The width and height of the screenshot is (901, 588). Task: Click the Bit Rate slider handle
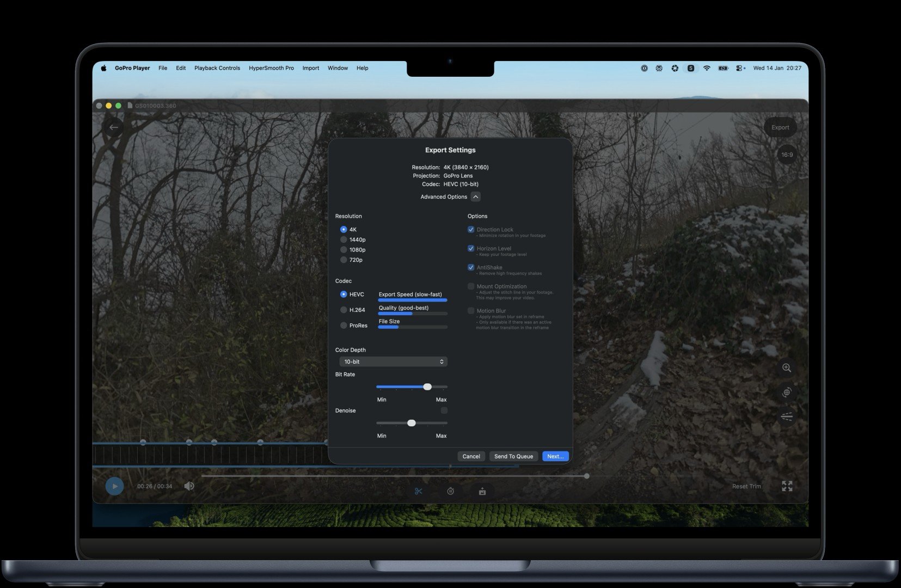427,387
